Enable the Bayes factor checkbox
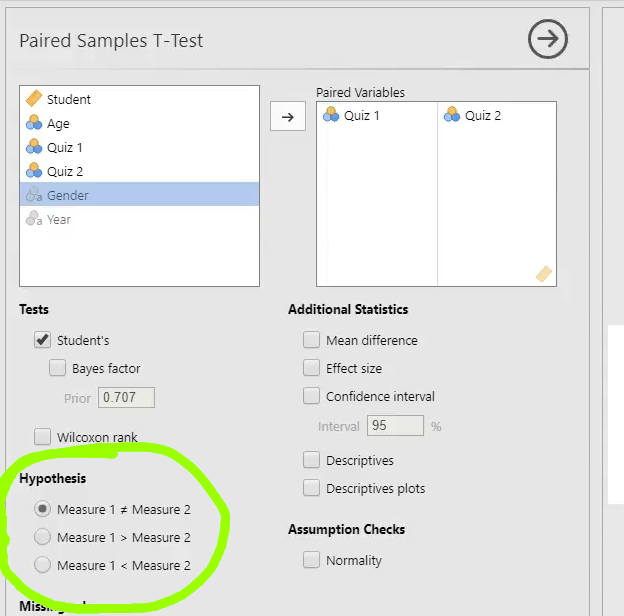The width and height of the screenshot is (624, 616). tap(57, 368)
